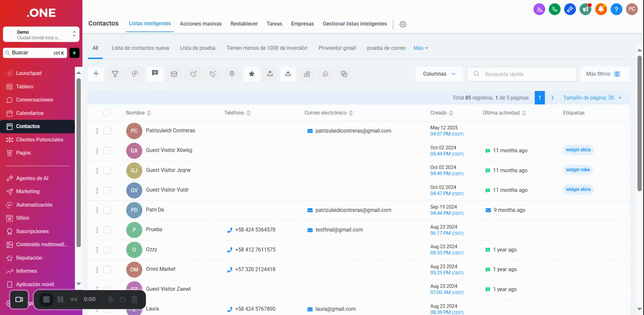Click the WhatsApp icon in contacts toolbar
Image resolution: width=644 pixels, height=315 pixels.
(325, 74)
